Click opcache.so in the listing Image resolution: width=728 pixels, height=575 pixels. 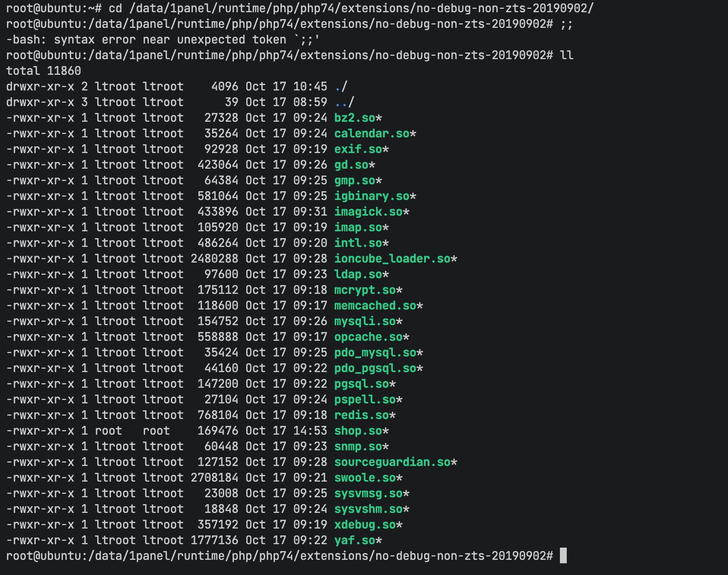[368, 337]
